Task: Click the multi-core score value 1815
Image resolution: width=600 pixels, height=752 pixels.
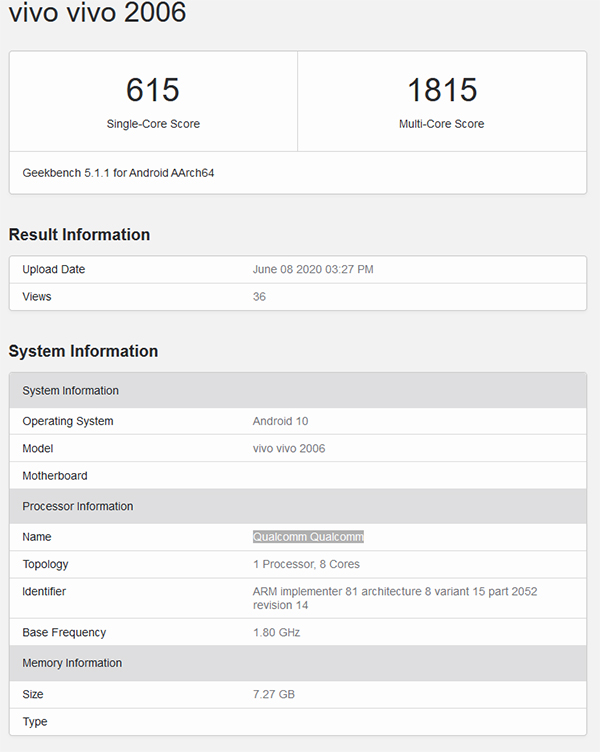Action: [441, 90]
